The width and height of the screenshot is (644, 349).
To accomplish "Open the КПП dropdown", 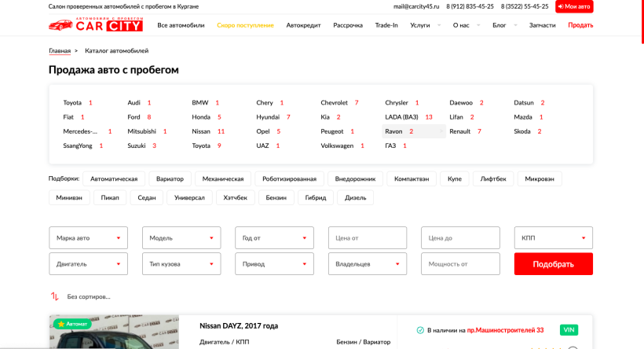I will 553,237.
